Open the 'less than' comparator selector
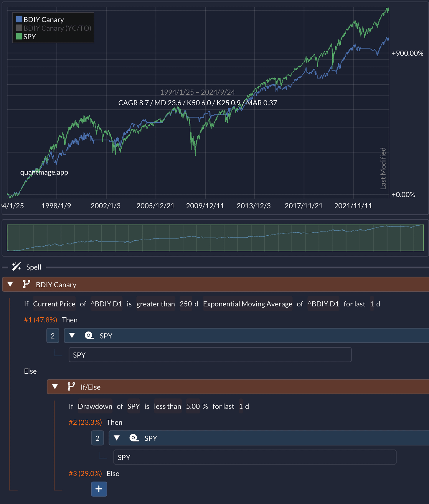The height and width of the screenshot is (504, 429). (168, 406)
